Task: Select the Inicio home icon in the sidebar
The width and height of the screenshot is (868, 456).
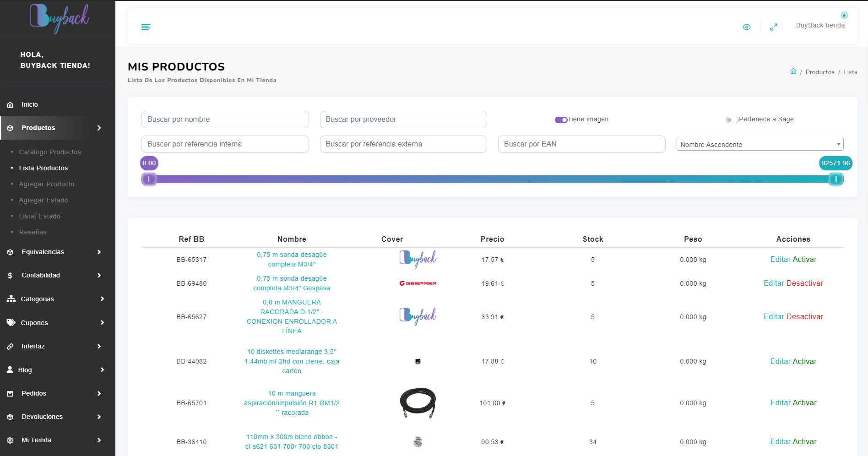Action: pyautogui.click(x=10, y=104)
